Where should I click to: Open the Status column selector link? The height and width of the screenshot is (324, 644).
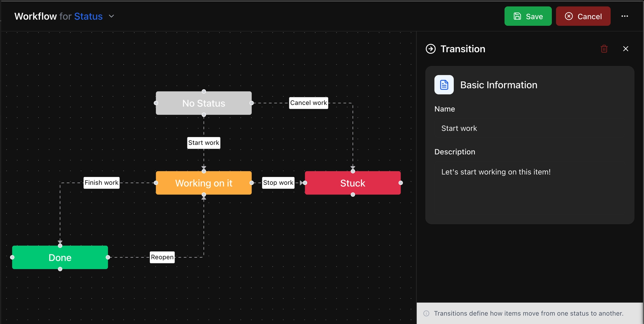[88, 16]
